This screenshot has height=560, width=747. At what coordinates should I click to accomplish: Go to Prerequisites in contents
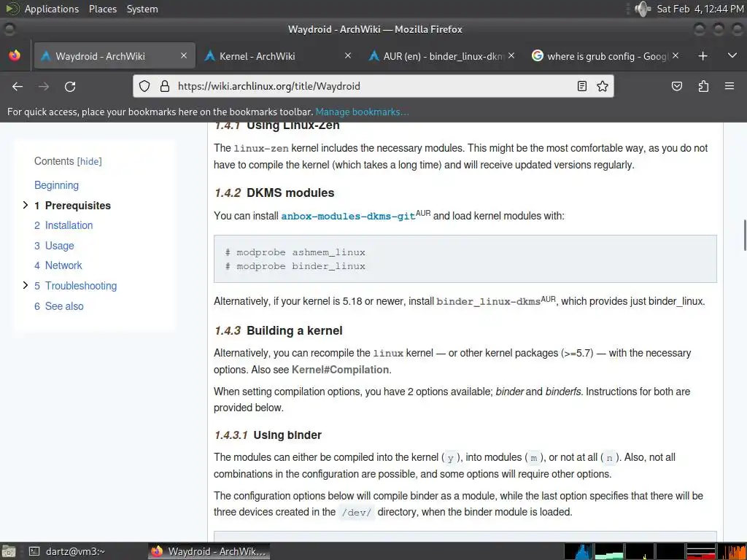(x=77, y=206)
